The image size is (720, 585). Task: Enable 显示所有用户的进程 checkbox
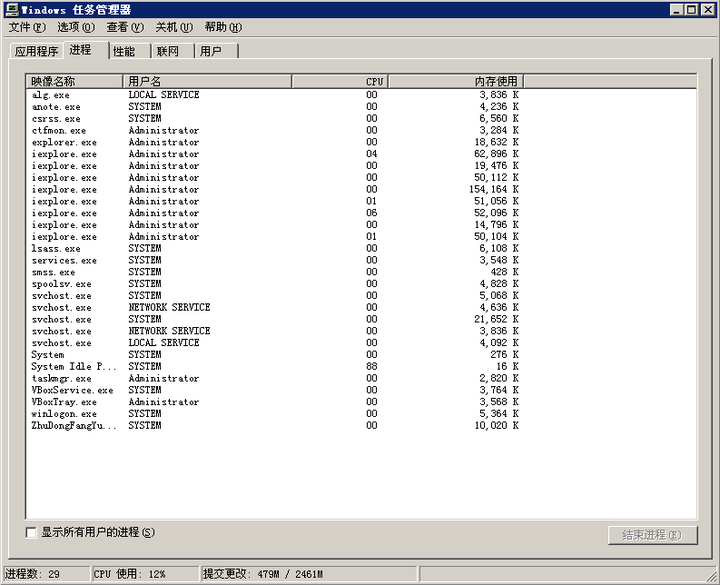[31, 533]
